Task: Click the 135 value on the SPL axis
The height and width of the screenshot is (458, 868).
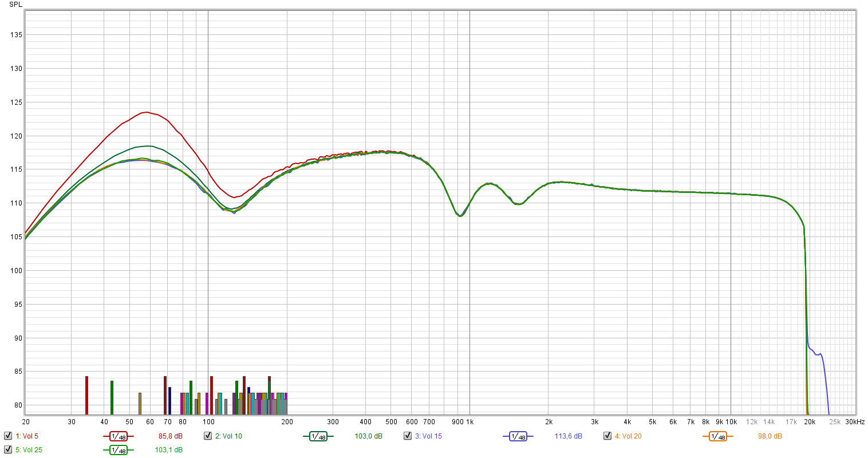Action: click(x=16, y=35)
